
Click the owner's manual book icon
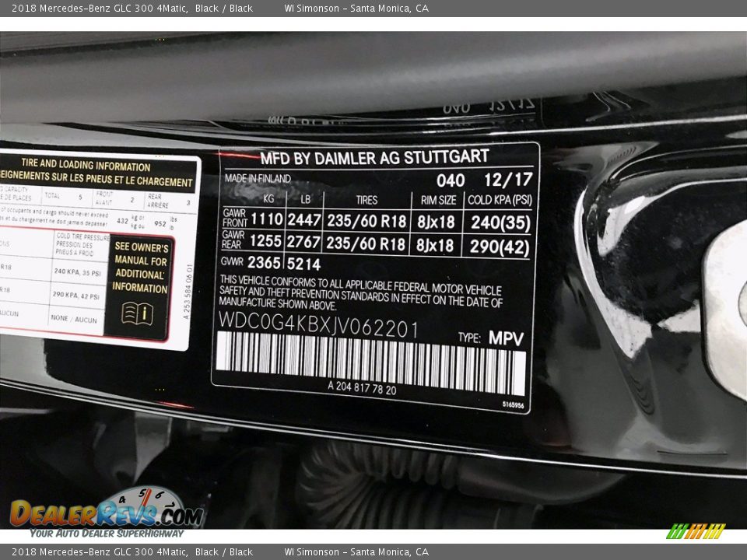pyautogui.click(x=137, y=313)
